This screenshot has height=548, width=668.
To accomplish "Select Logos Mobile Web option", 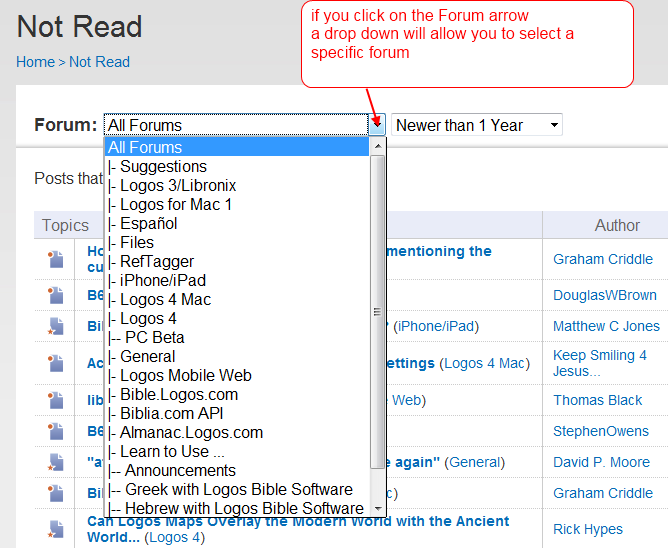I will (237, 375).
